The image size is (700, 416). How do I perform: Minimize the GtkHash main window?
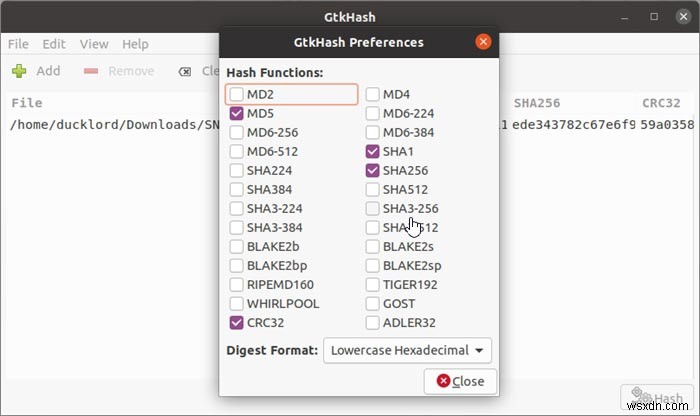(x=625, y=17)
